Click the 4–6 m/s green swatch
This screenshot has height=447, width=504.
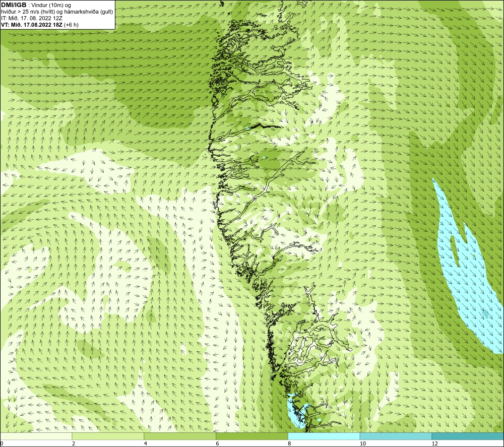pos(180,436)
